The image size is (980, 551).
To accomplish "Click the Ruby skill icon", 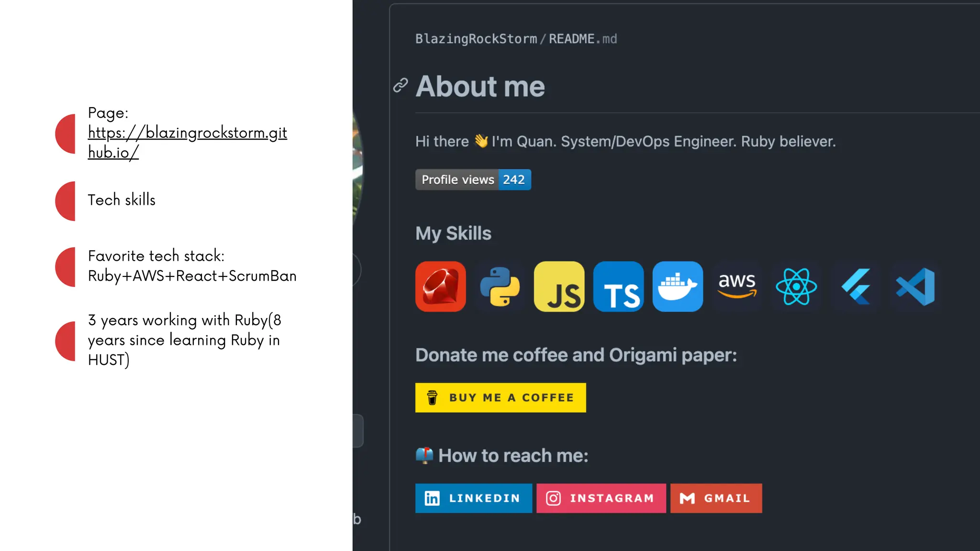I will (x=440, y=287).
